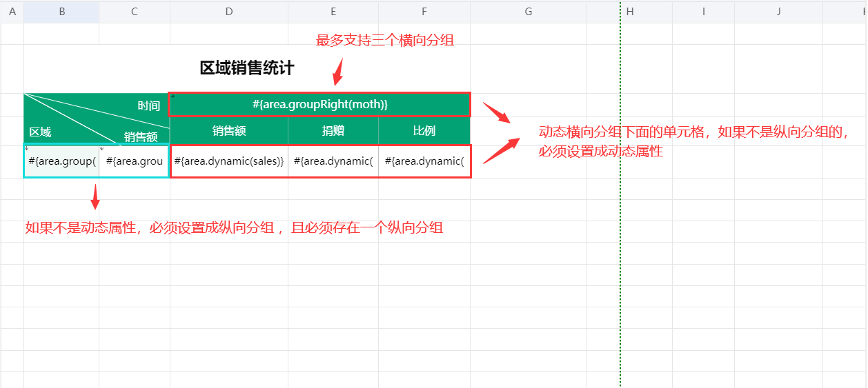Select the 比例 header cell
The height and width of the screenshot is (388, 868).
click(x=424, y=131)
